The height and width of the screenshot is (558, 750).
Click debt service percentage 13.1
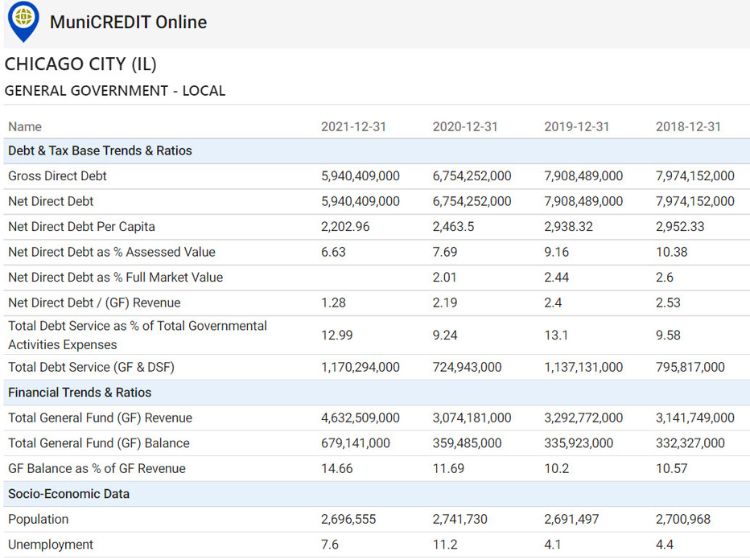[556, 335]
